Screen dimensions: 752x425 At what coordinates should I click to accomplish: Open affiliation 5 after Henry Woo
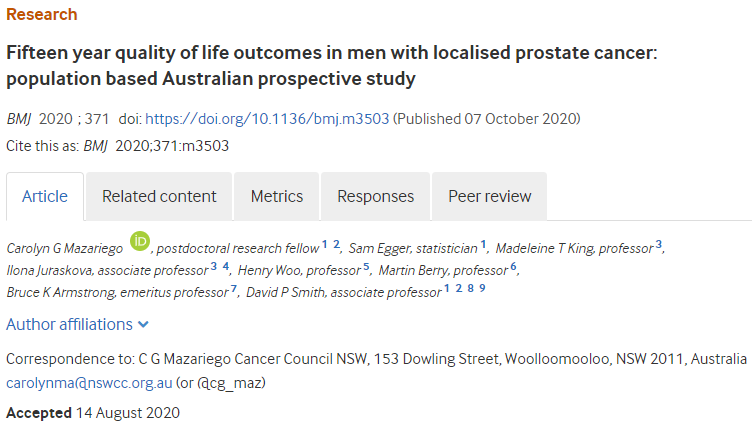(x=366, y=266)
